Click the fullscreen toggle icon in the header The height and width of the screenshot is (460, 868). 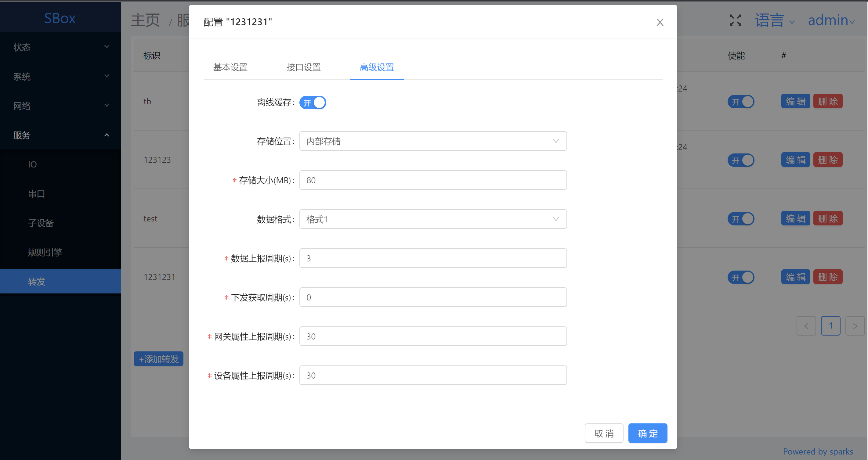[735, 20]
